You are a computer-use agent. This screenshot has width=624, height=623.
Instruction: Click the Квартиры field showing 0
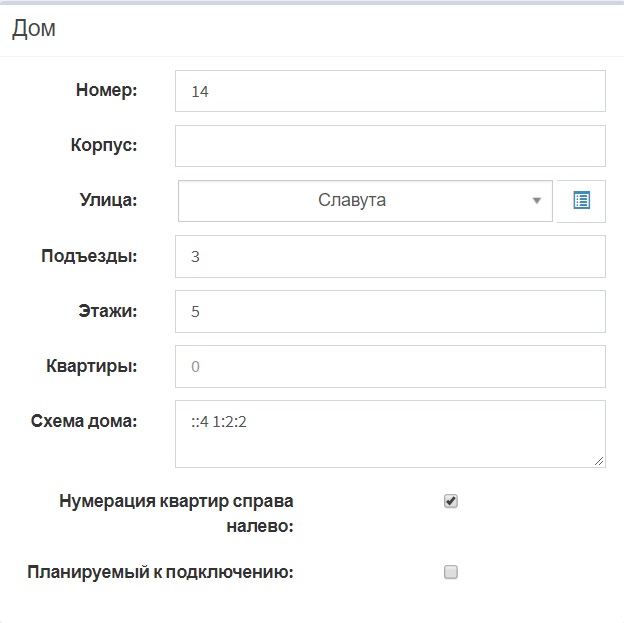tap(390, 366)
